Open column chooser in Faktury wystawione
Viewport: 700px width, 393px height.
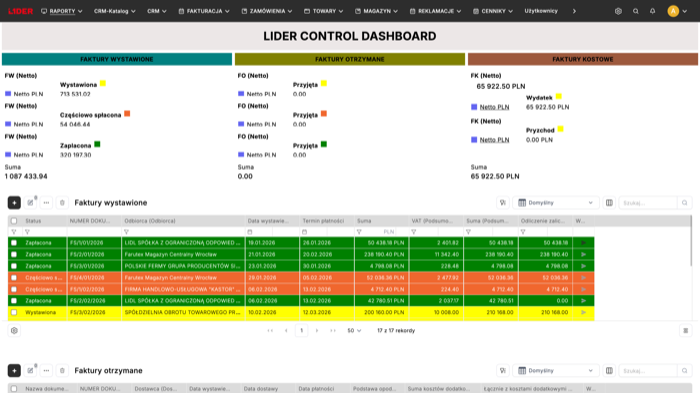point(609,203)
